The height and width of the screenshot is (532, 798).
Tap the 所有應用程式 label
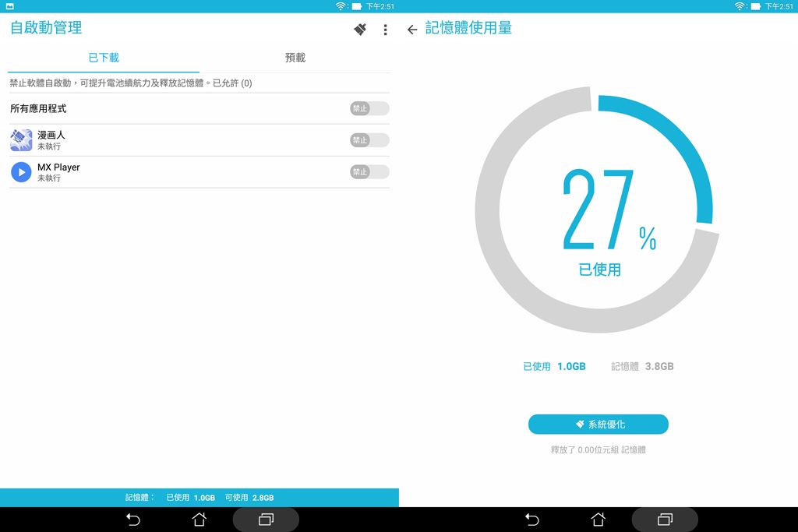pos(38,108)
